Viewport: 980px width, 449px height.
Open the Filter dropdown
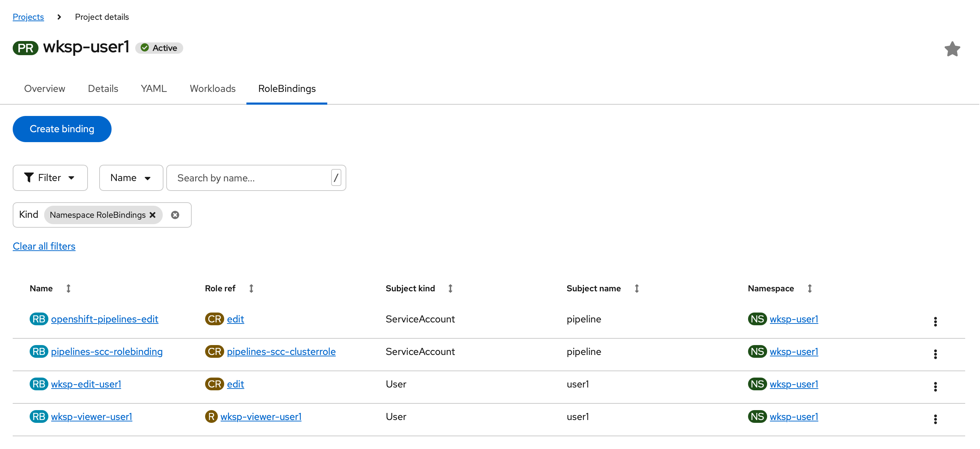pos(50,177)
